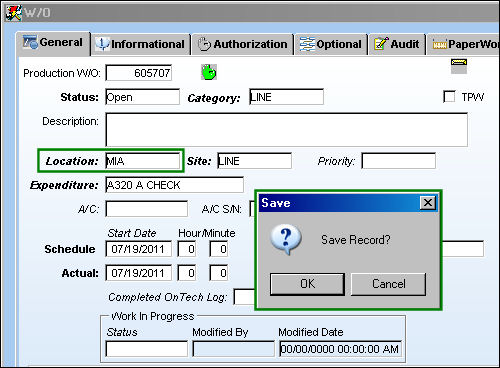Click the Location field showing MIA
500x368 pixels.
pyautogui.click(x=142, y=161)
